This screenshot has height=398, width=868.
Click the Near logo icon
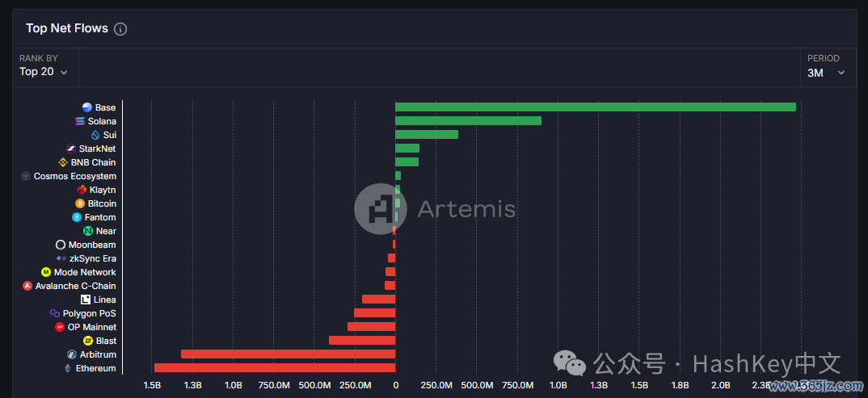pyautogui.click(x=88, y=231)
